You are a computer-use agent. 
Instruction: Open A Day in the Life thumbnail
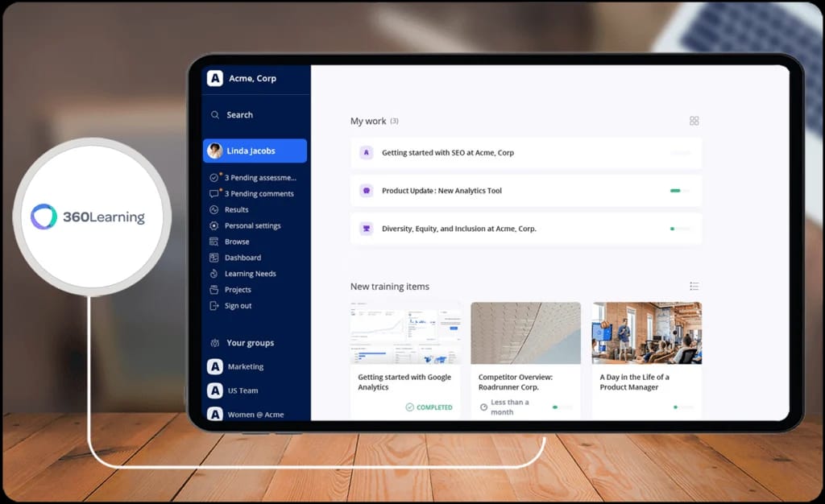point(647,333)
